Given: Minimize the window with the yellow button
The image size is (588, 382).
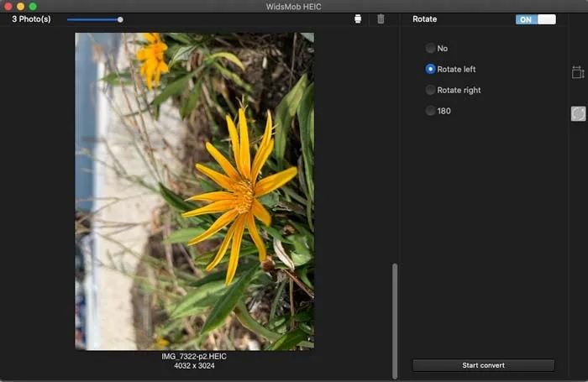Looking at the screenshot, I should (x=21, y=7).
